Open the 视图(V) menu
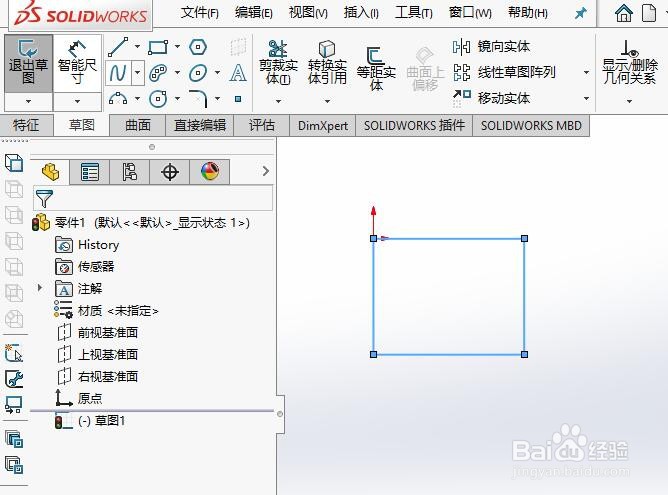Viewport: 668px width, 495px height. [x=308, y=13]
